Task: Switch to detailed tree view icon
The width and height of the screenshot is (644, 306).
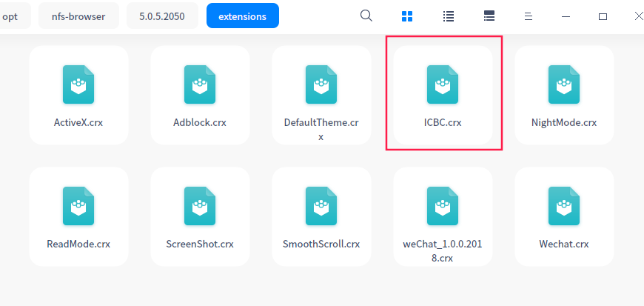Action: click(489, 16)
